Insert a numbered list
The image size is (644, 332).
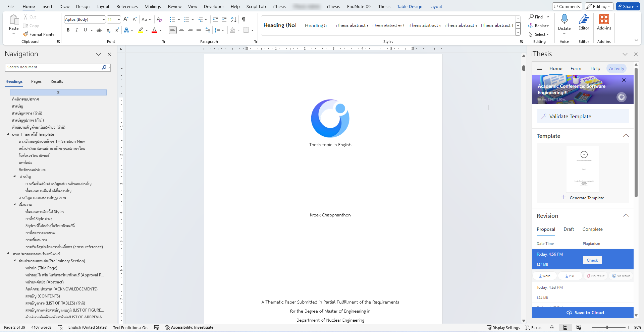[186, 19]
